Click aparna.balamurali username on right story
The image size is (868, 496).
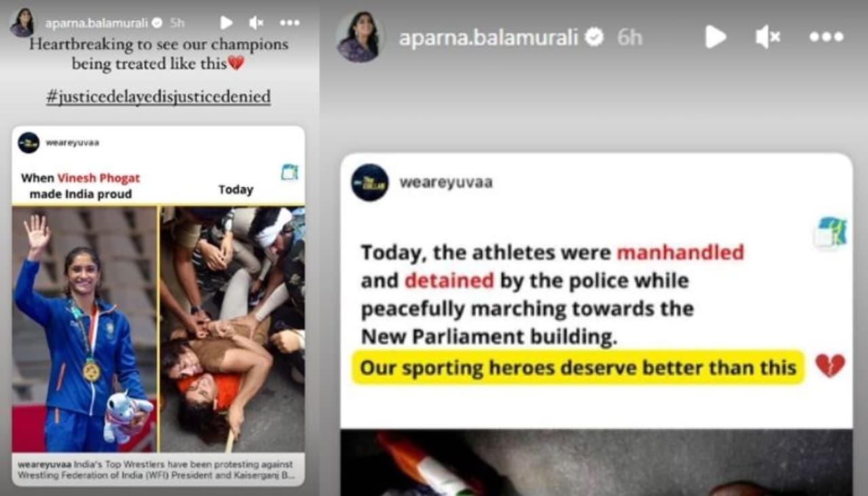click(x=488, y=37)
